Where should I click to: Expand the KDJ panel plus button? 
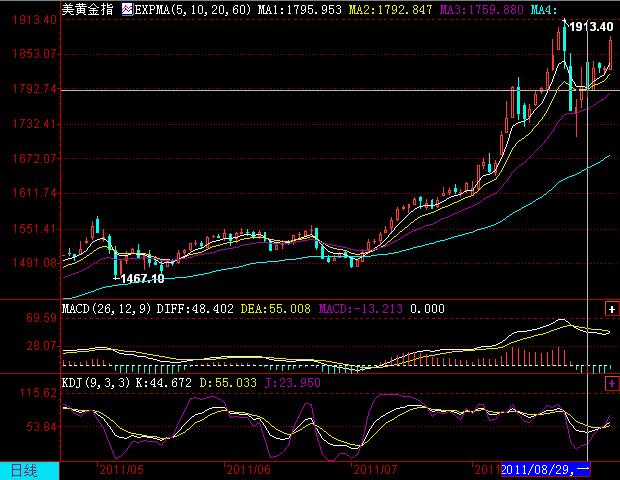coord(612,383)
